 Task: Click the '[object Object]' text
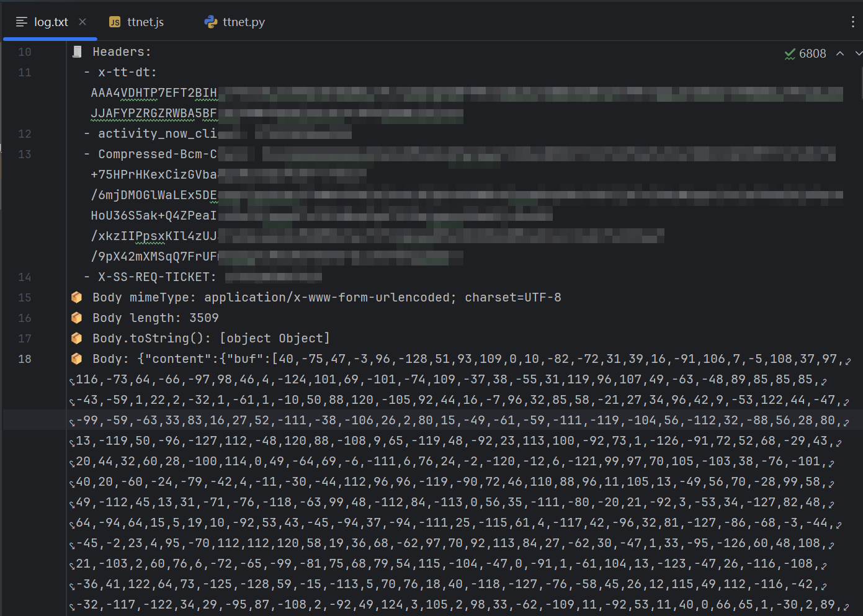275,339
